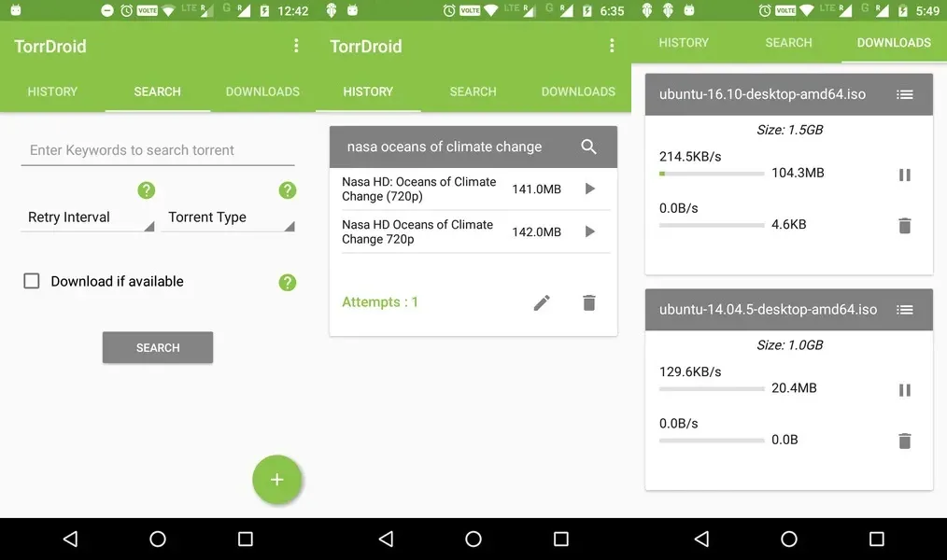Delete the nasa oceans history entry

pyautogui.click(x=589, y=302)
